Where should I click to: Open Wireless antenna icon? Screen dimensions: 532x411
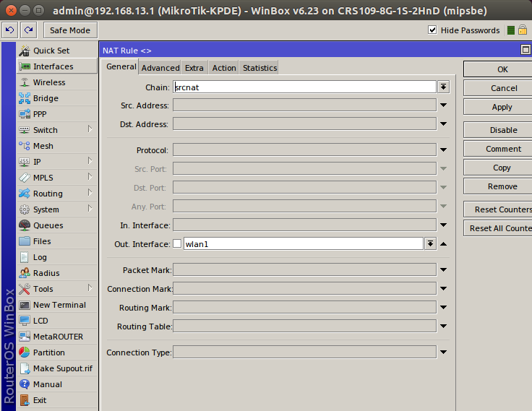[x=25, y=82]
